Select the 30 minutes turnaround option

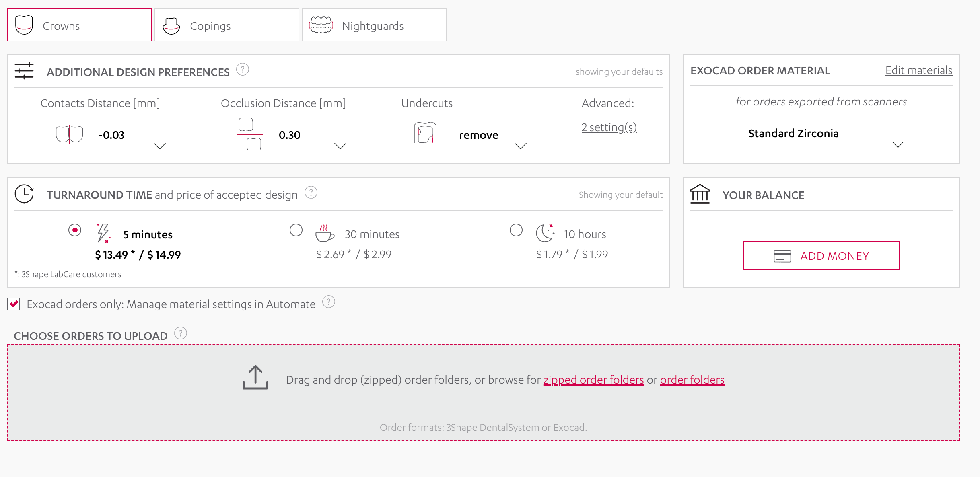[x=296, y=230]
